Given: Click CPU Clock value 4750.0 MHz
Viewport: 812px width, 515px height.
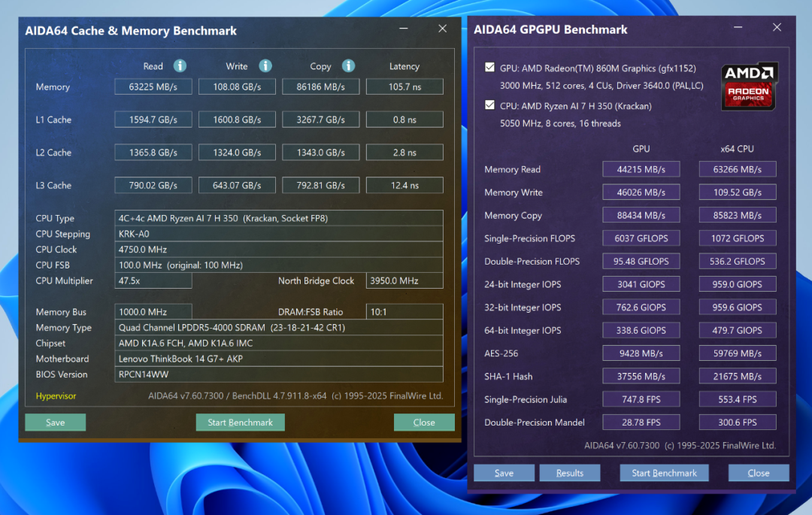Looking at the screenshot, I should tap(279, 249).
